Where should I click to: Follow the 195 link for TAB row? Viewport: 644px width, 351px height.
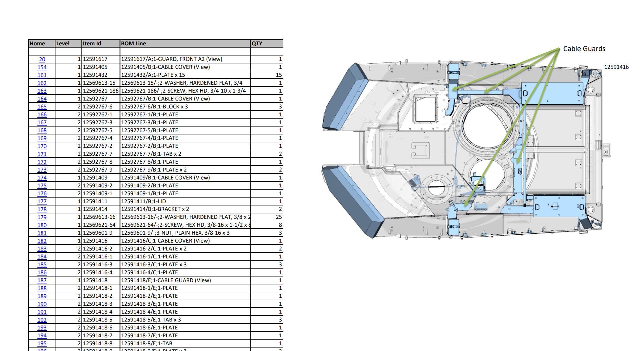click(42, 343)
